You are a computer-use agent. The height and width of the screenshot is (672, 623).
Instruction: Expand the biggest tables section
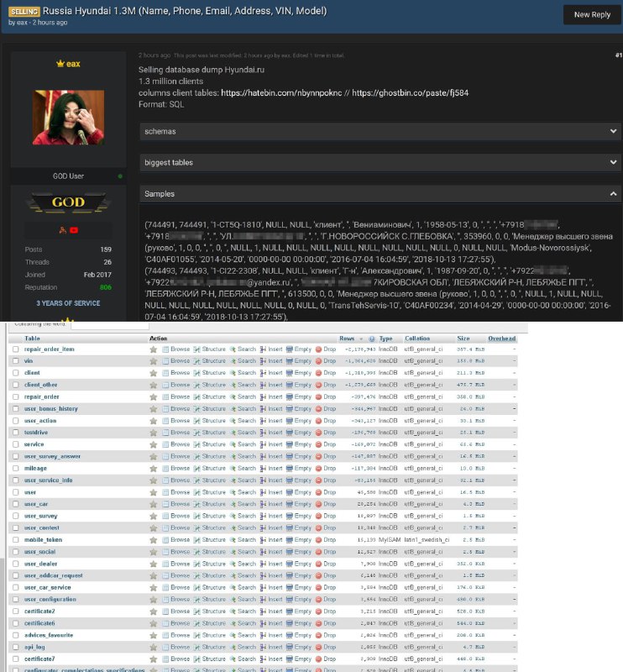[380, 162]
